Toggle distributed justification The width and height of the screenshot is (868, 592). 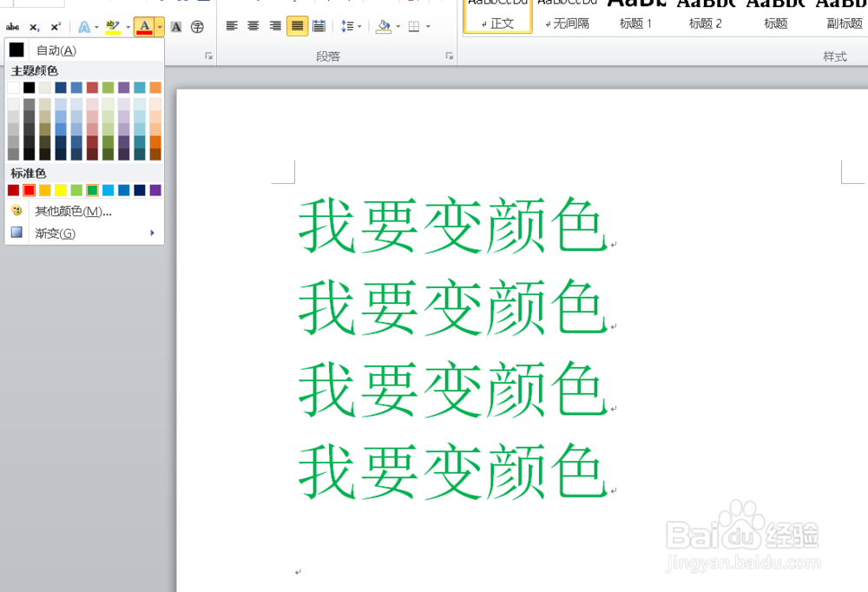318,25
